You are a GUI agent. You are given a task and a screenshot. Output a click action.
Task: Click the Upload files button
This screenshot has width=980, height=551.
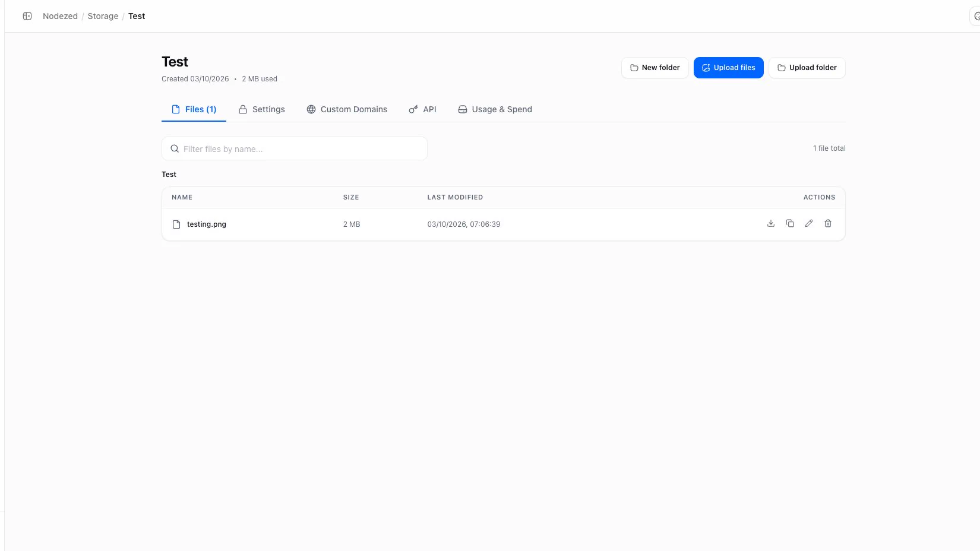[x=729, y=68]
